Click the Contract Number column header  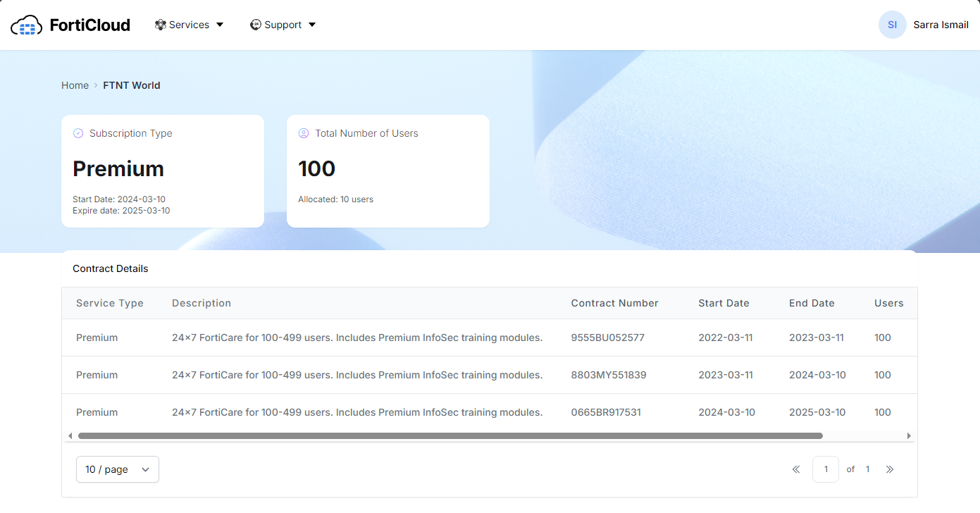[614, 303]
